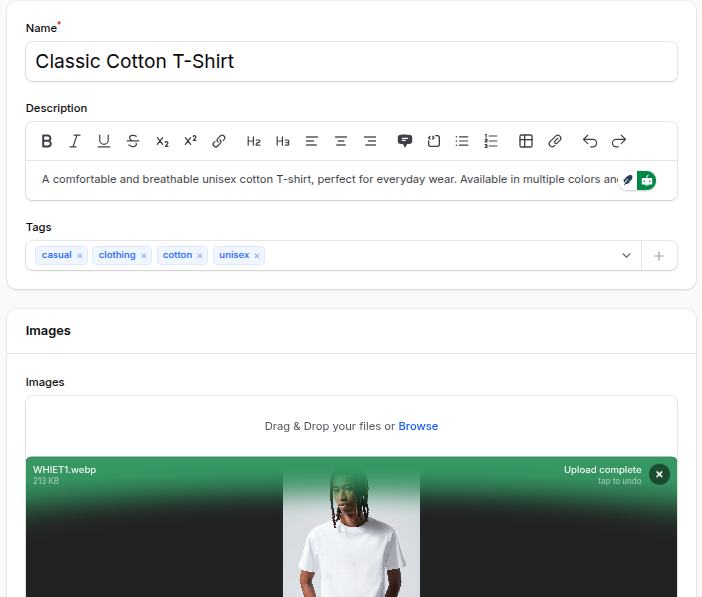Expand the Tags dropdown chevron
Image resolution: width=702 pixels, height=597 pixels.
626,256
